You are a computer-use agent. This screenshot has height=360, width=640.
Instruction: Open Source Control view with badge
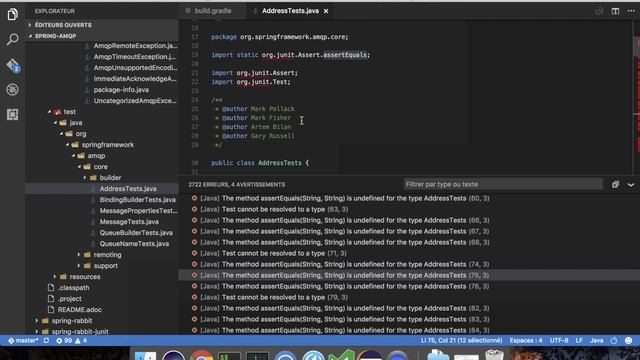(x=13, y=65)
